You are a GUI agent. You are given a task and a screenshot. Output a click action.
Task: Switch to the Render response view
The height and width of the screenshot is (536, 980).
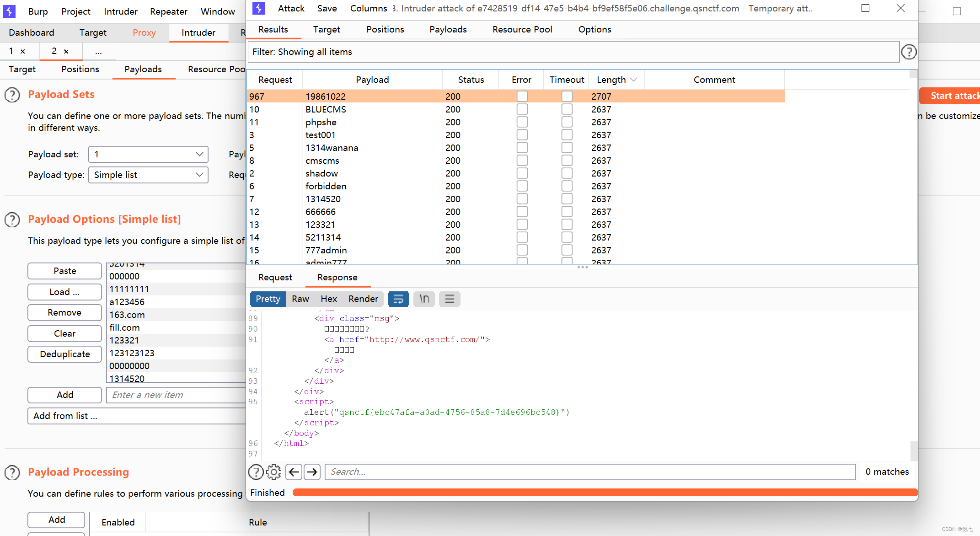[363, 299]
